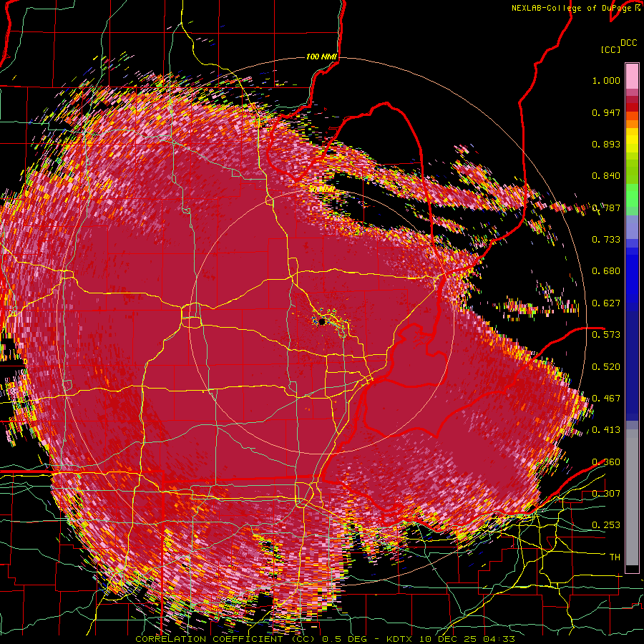Click the black radar site dot at map center
The image size is (644, 644).
click(322, 321)
